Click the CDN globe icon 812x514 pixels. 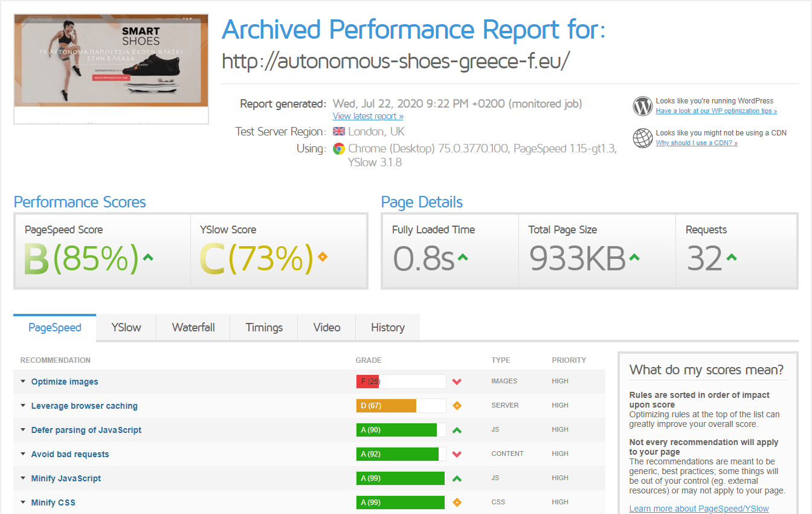(x=643, y=138)
